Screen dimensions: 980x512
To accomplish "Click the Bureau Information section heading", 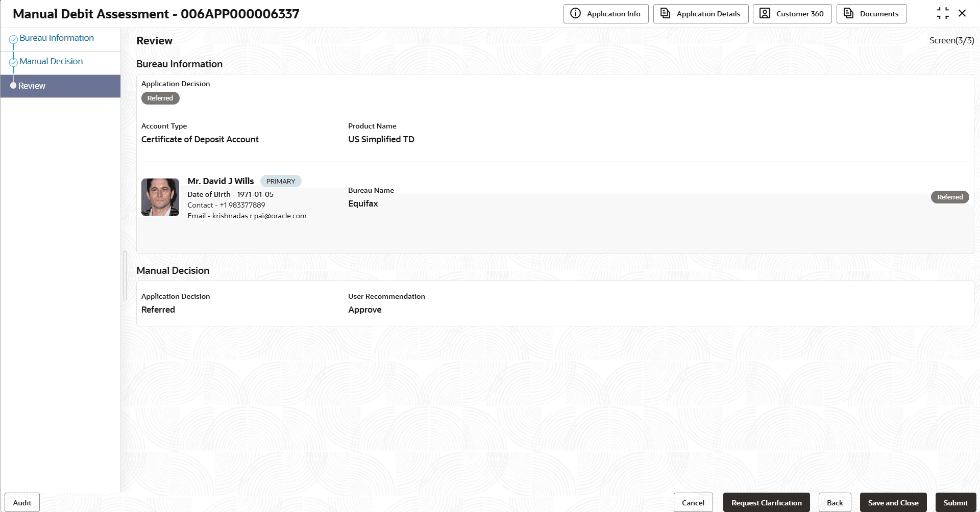I will (x=180, y=64).
